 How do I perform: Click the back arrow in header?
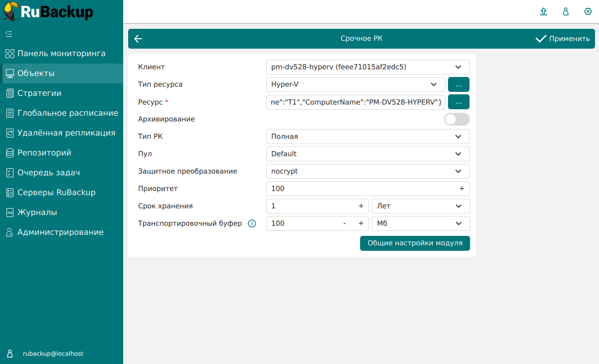(138, 39)
